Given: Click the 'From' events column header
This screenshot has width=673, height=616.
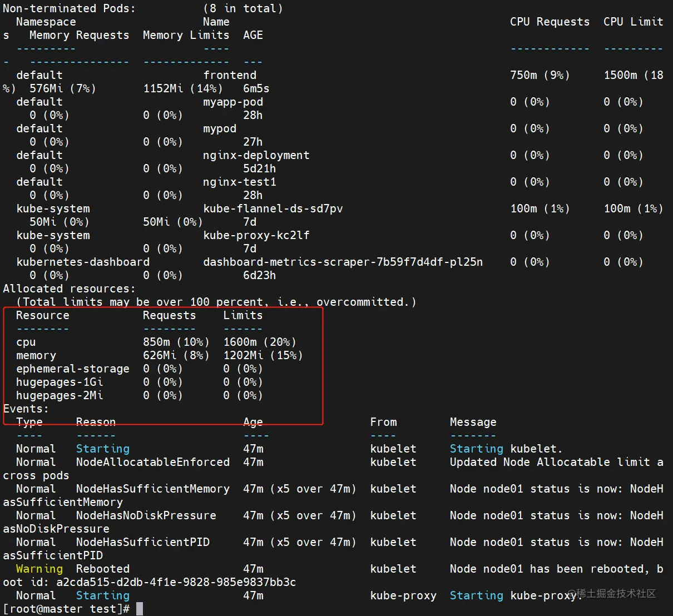Looking at the screenshot, I should 383,422.
